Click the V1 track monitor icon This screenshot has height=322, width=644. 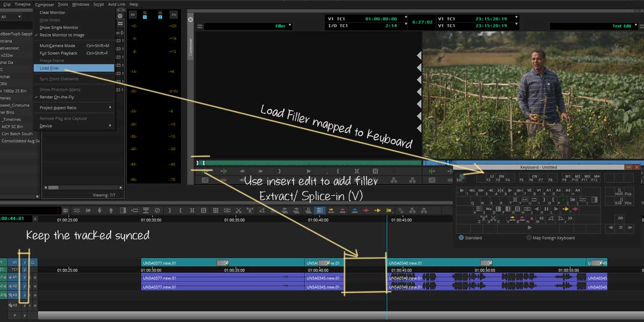pyautogui.click(x=33, y=262)
